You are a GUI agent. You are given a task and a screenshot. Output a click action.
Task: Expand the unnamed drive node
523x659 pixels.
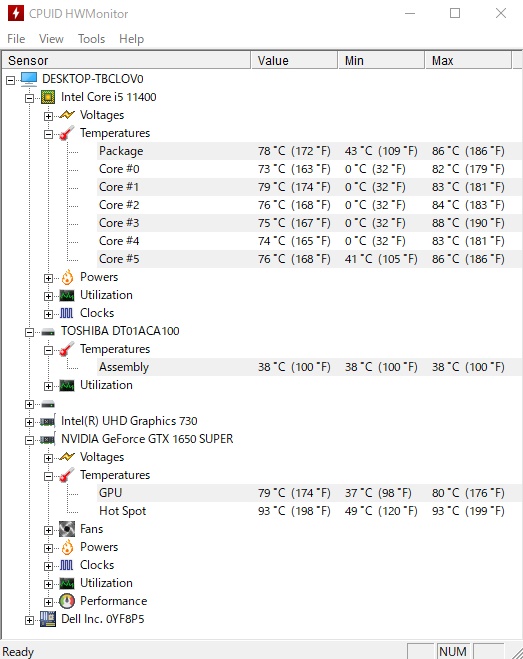[x=29, y=404]
